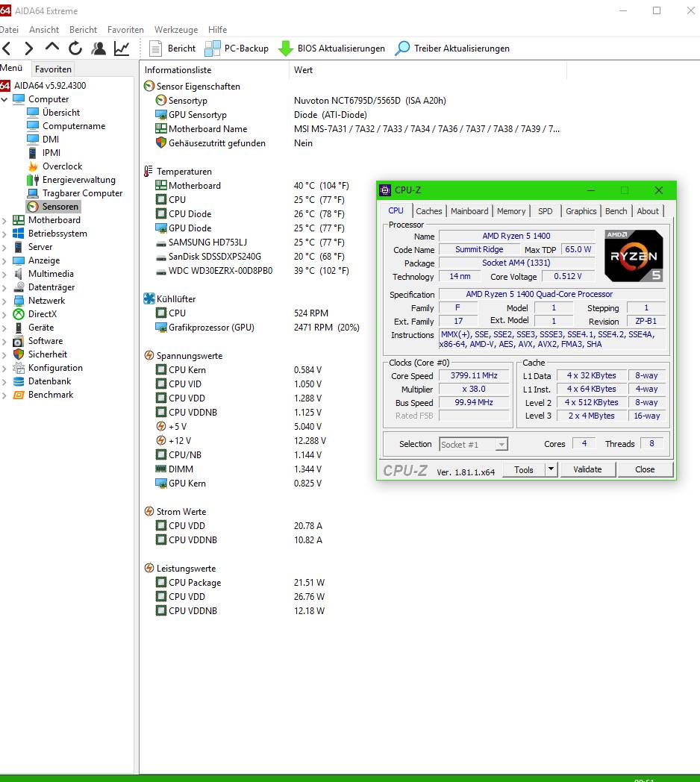The height and width of the screenshot is (782, 700).
Task: Expand the Motherboard tree node
Action: [4, 220]
